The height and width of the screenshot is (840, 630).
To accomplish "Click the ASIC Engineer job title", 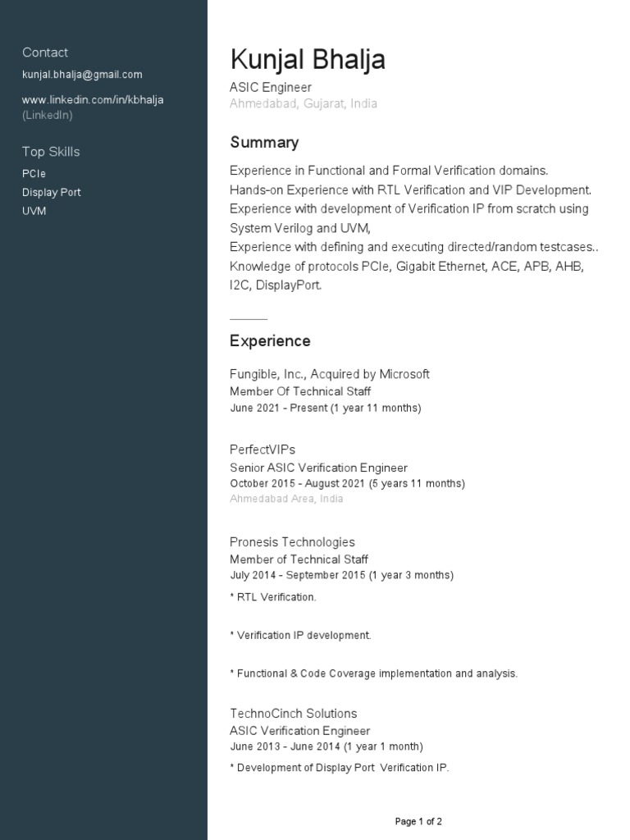I will [x=271, y=87].
